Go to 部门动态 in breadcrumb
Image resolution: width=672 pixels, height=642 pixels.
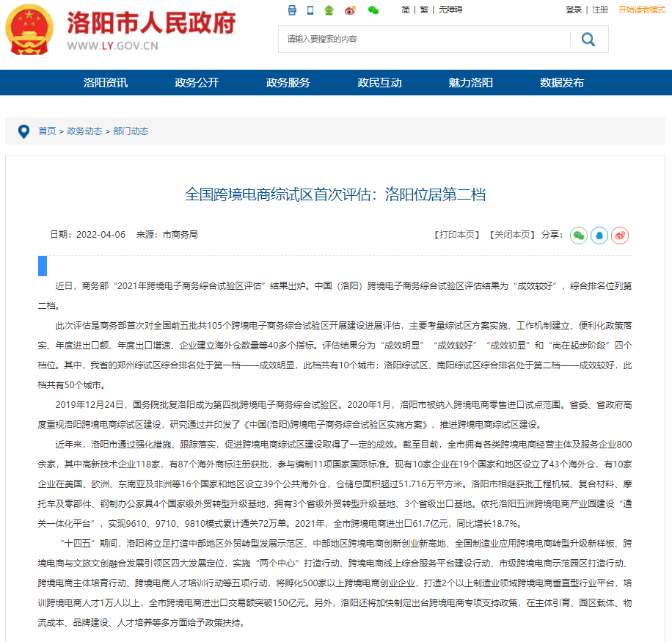[131, 131]
